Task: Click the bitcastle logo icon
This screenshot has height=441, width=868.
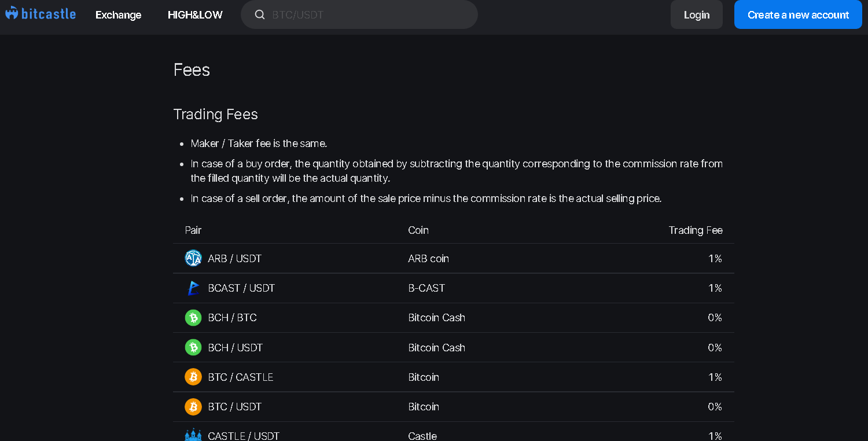Action: click(x=12, y=13)
